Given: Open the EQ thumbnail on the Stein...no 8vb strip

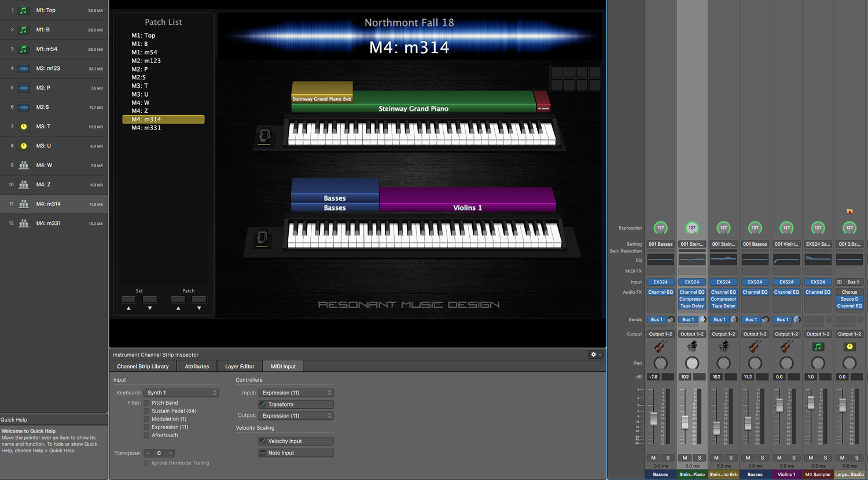Looking at the screenshot, I should point(723,260).
